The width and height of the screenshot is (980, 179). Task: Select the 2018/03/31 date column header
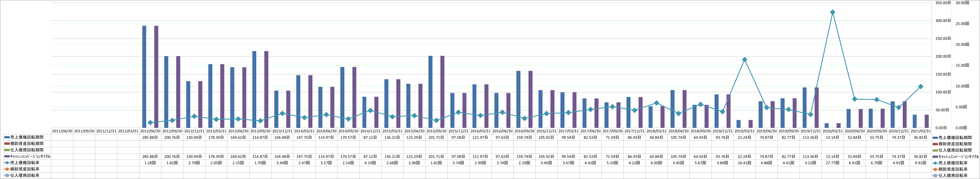[657, 131]
